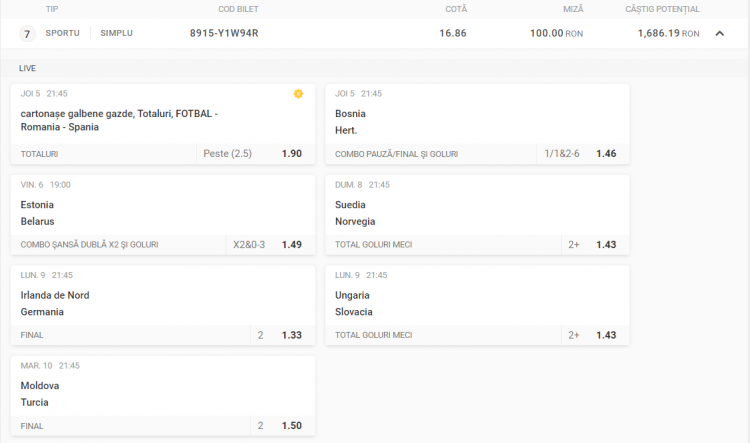Open the Estonia vs Belarus match
The width and height of the screenshot is (750, 443).
click(x=162, y=212)
